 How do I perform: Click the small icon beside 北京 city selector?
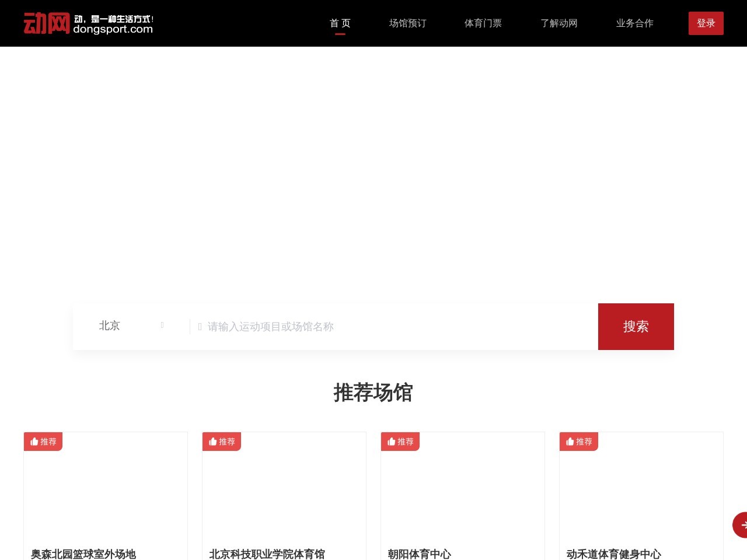pos(162,325)
